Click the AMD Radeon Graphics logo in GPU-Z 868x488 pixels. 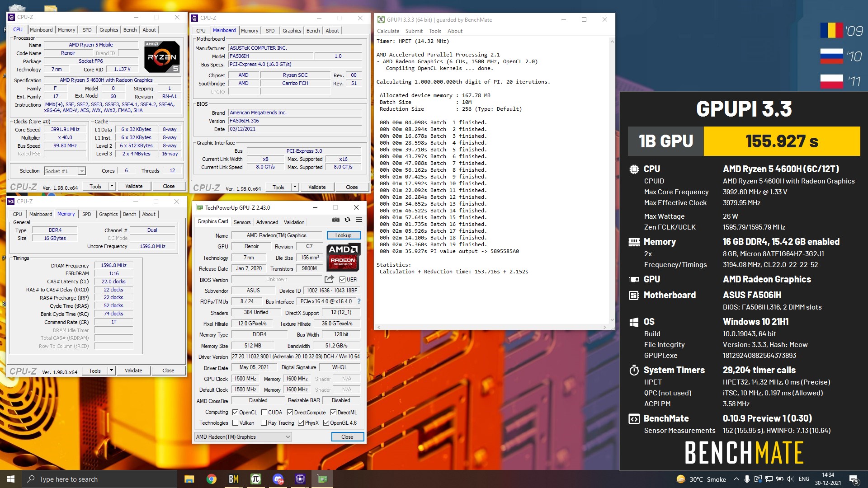point(343,257)
